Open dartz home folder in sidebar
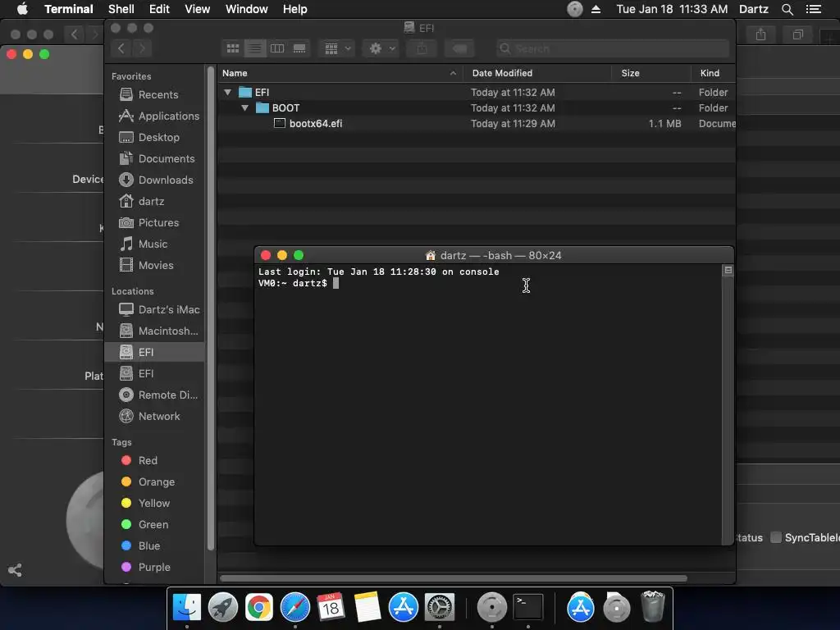 tap(154, 202)
